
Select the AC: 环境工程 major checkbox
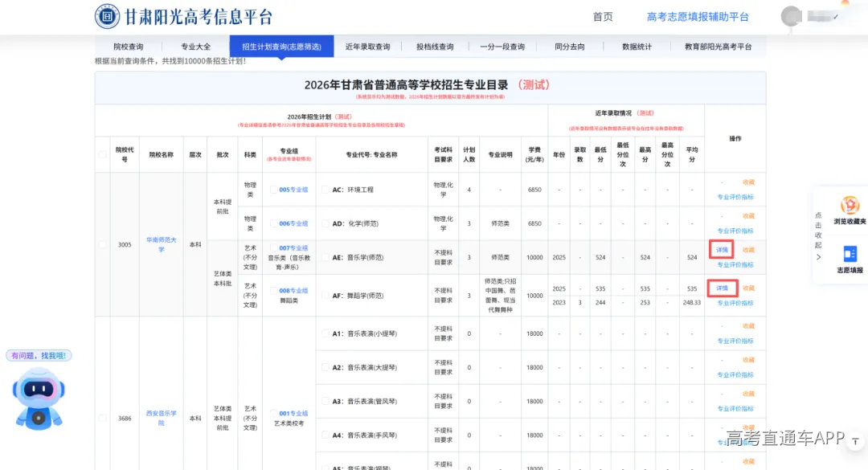pyautogui.click(x=325, y=190)
